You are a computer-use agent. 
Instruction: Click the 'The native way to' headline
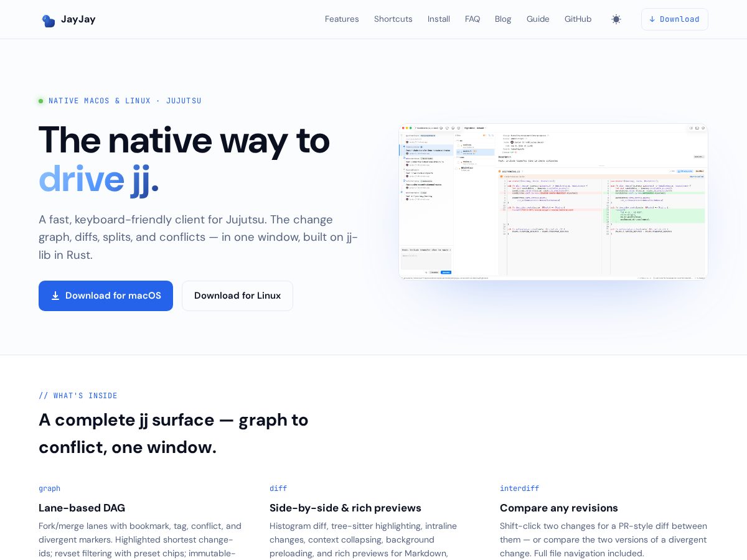[x=184, y=140]
